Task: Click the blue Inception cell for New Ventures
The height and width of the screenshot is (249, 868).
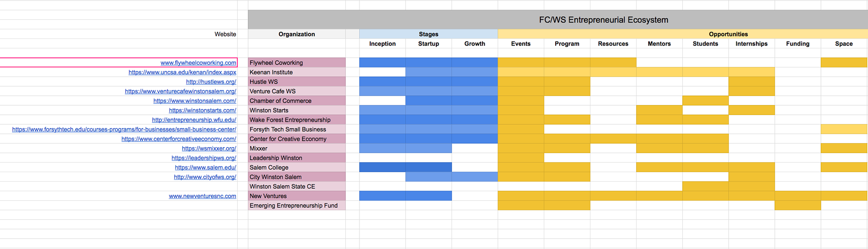Action: tap(382, 196)
